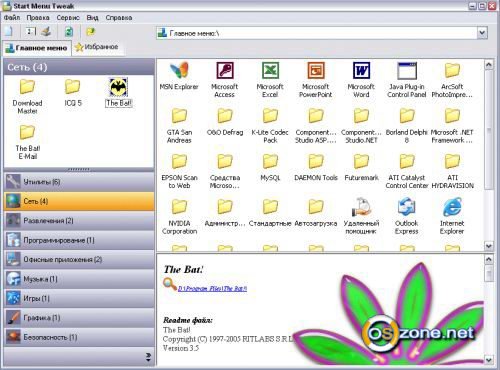
Task: Open the Правка menu
Action: (x=38, y=18)
